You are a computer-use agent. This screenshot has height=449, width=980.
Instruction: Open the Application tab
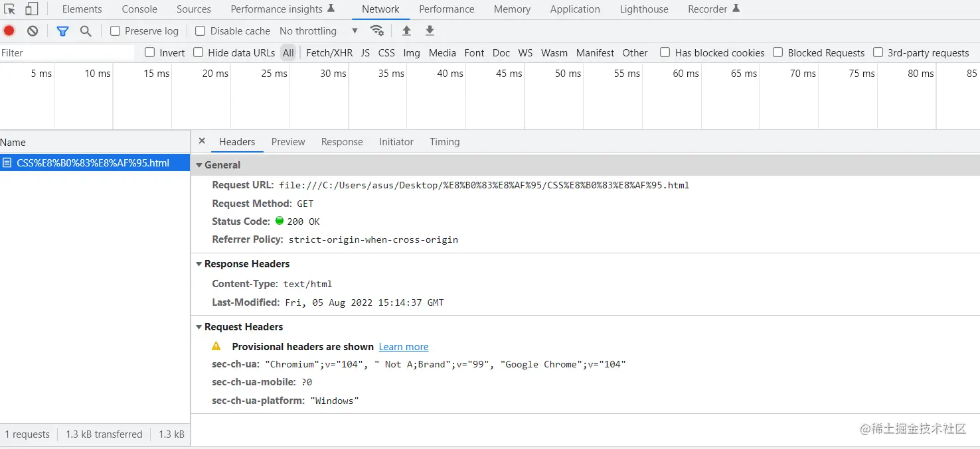575,9
